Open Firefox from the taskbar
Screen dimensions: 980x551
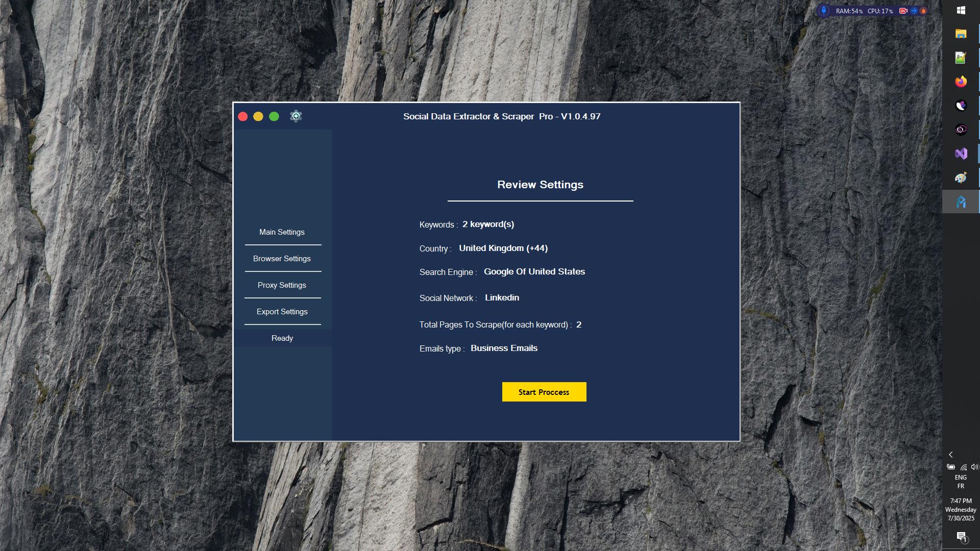[x=961, y=82]
